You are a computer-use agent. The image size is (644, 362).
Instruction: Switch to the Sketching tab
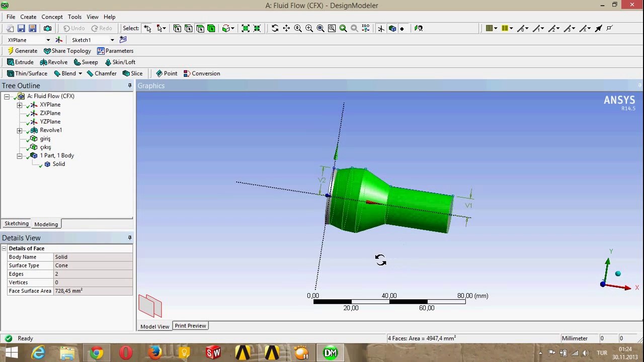point(17,224)
